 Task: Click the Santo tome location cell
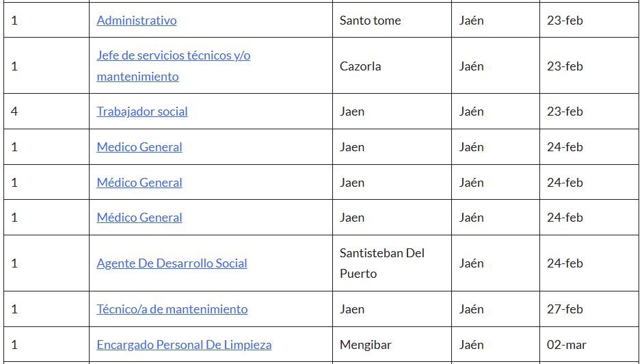click(x=370, y=21)
